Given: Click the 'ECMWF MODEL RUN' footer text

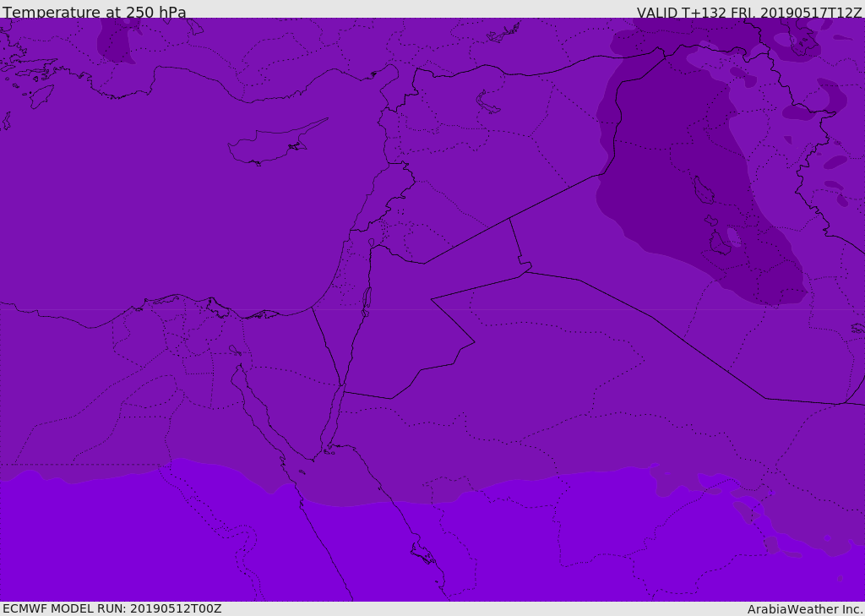Looking at the screenshot, I should coord(112,608).
